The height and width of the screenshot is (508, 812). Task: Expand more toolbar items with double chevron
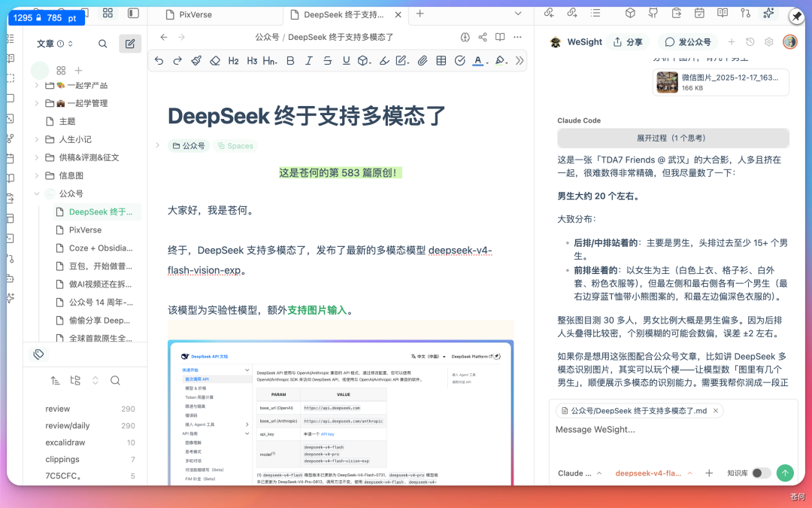[520, 61]
